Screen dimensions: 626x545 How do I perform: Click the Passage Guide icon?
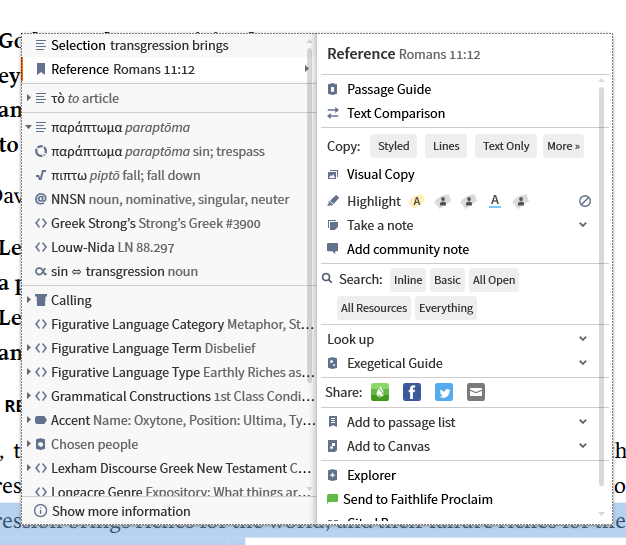click(333, 89)
